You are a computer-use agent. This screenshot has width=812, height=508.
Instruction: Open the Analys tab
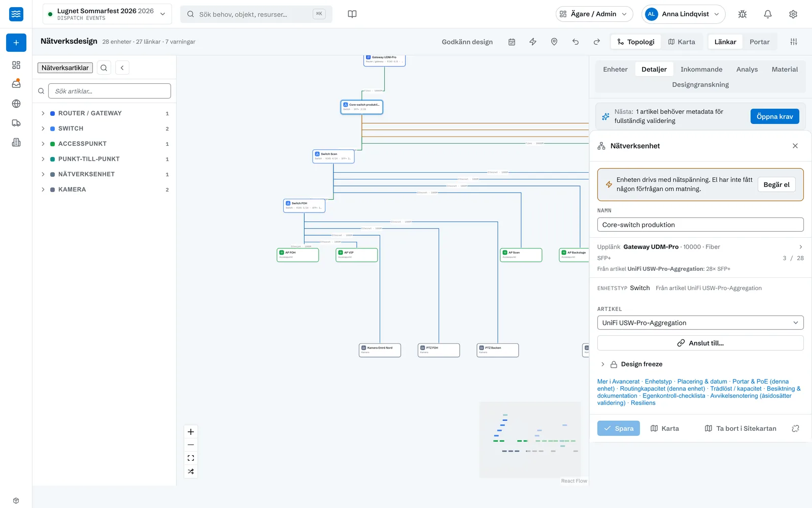(747, 69)
